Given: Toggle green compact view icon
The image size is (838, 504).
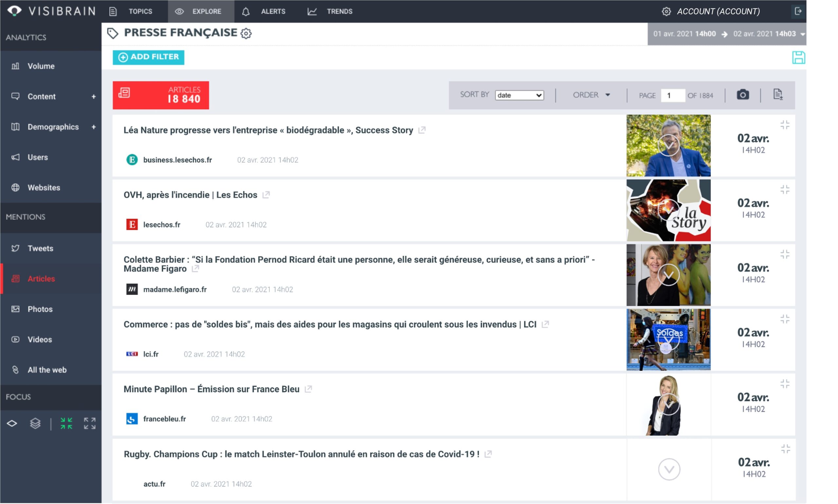Looking at the screenshot, I should tap(66, 424).
